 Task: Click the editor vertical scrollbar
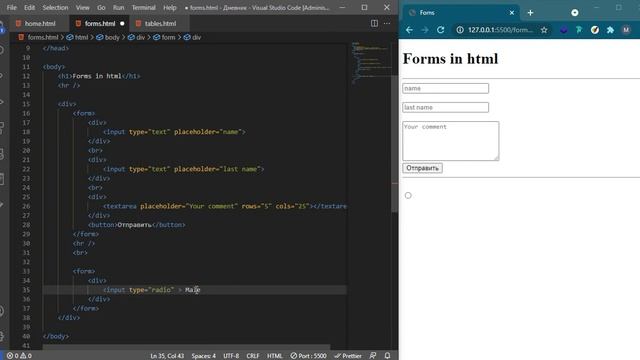395,143
